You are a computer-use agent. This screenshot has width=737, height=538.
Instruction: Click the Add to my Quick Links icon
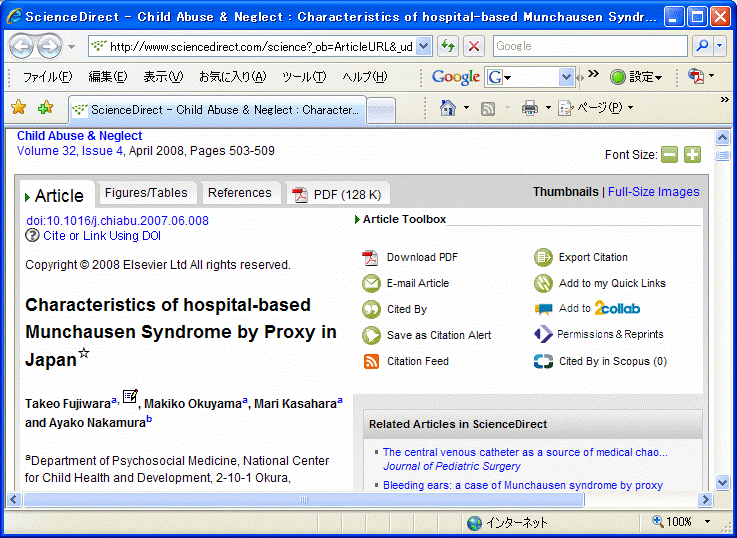click(x=543, y=283)
